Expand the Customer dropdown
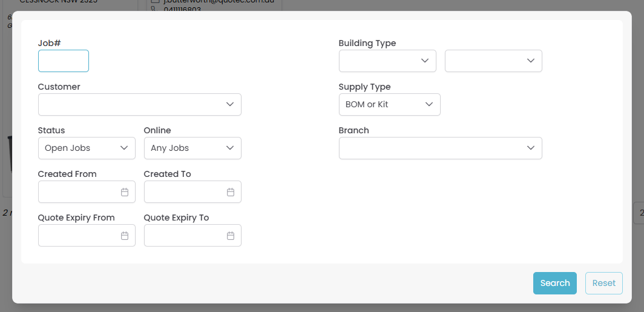 [x=139, y=105]
